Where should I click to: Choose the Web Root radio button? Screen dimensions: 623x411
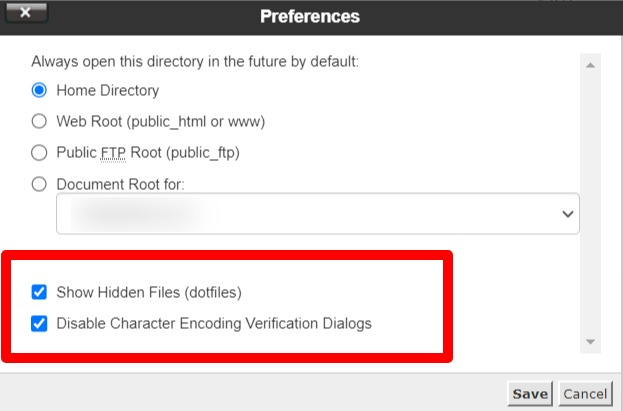[x=40, y=122]
